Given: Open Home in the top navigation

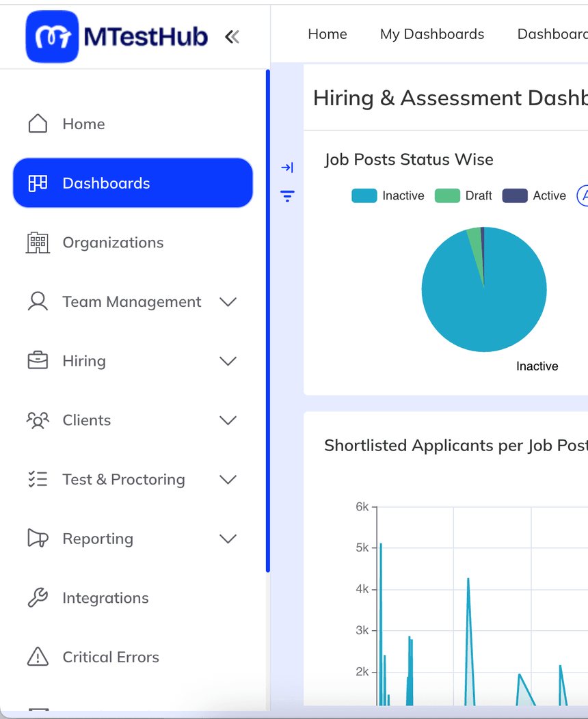Looking at the screenshot, I should pos(328,34).
